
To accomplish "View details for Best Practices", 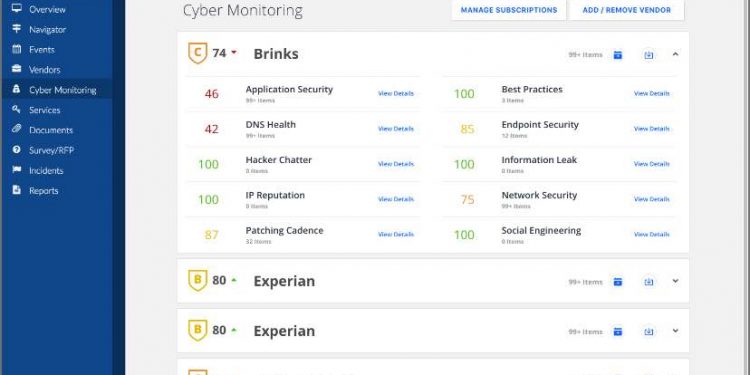I will [x=652, y=94].
